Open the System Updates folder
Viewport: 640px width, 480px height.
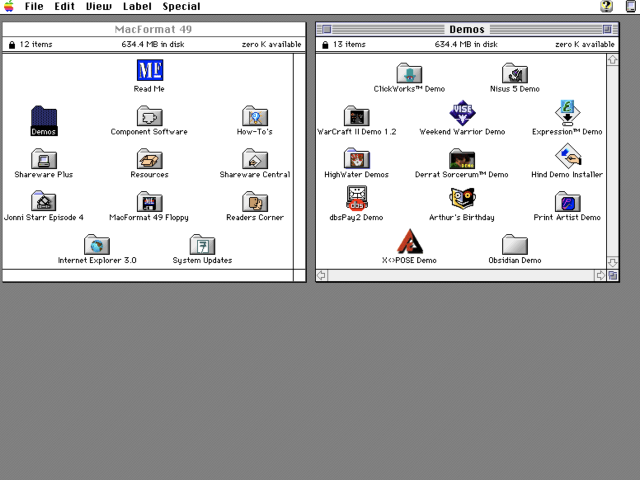[x=202, y=244]
